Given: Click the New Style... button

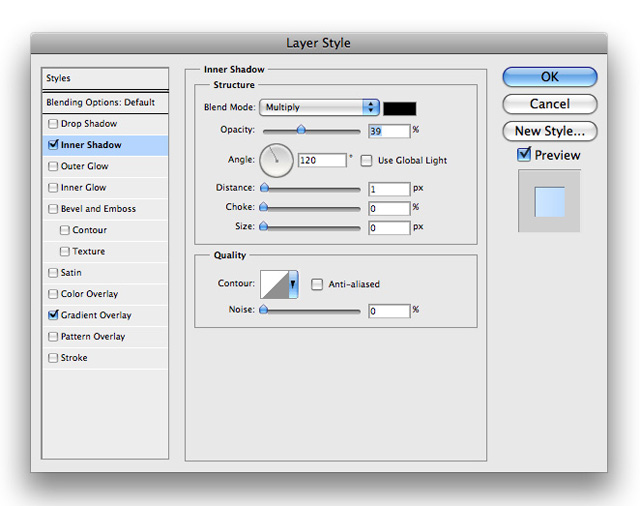Looking at the screenshot, I should 550,131.
